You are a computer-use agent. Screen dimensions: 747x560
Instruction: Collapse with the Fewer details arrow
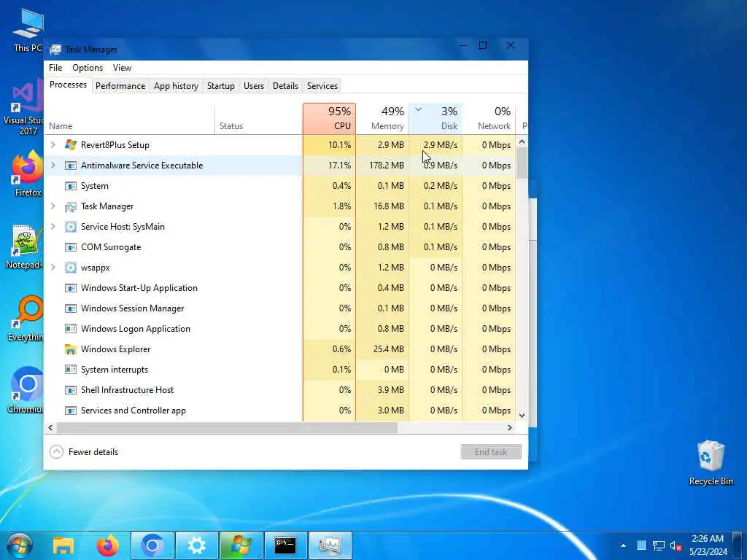point(56,452)
